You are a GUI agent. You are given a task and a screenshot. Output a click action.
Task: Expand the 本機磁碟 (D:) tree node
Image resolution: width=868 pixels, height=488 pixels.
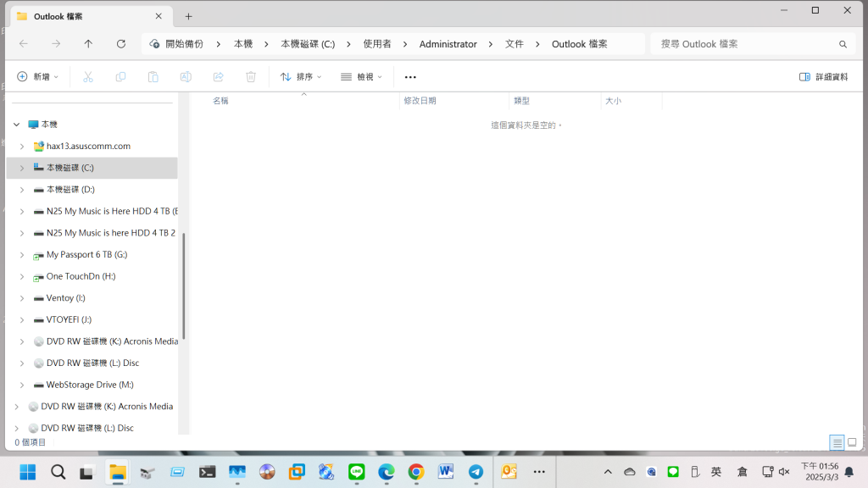[21, 190]
